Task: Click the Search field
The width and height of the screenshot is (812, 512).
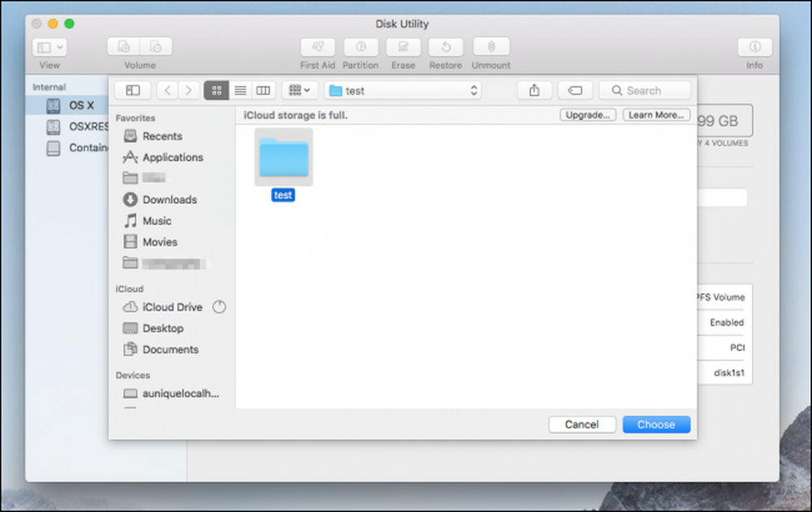Action: [x=645, y=91]
